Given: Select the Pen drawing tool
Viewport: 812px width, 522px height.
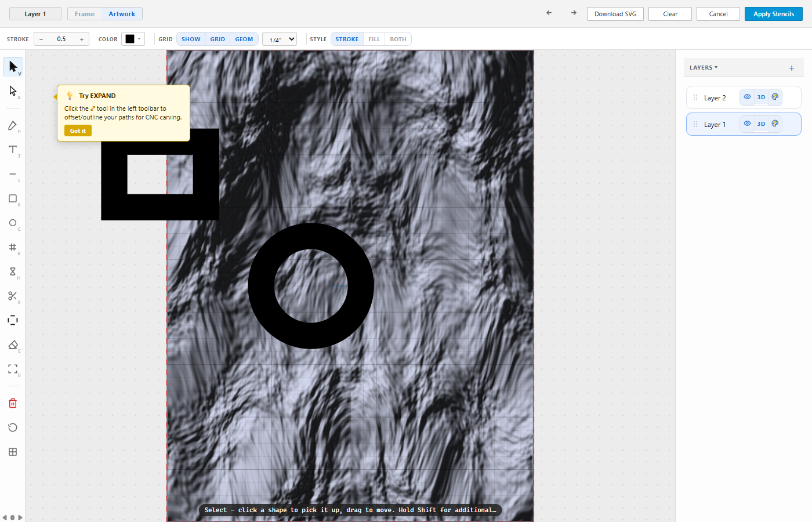Looking at the screenshot, I should click(13, 126).
